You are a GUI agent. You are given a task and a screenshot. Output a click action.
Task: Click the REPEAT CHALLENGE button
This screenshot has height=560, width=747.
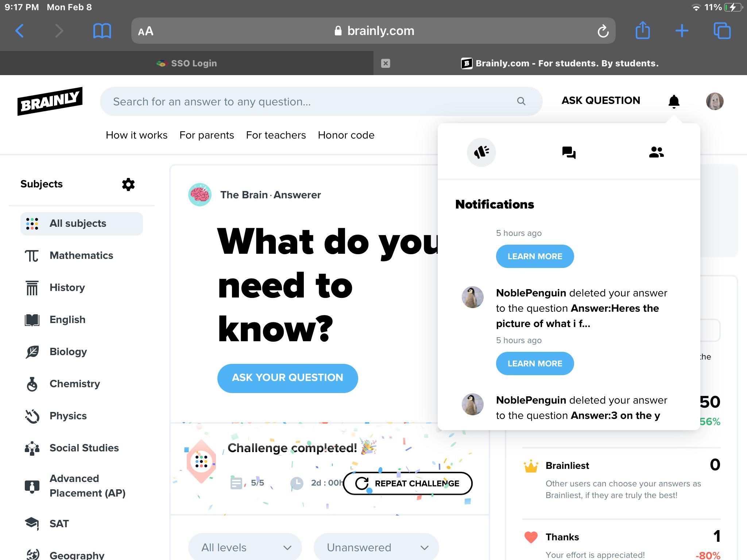pos(407,483)
